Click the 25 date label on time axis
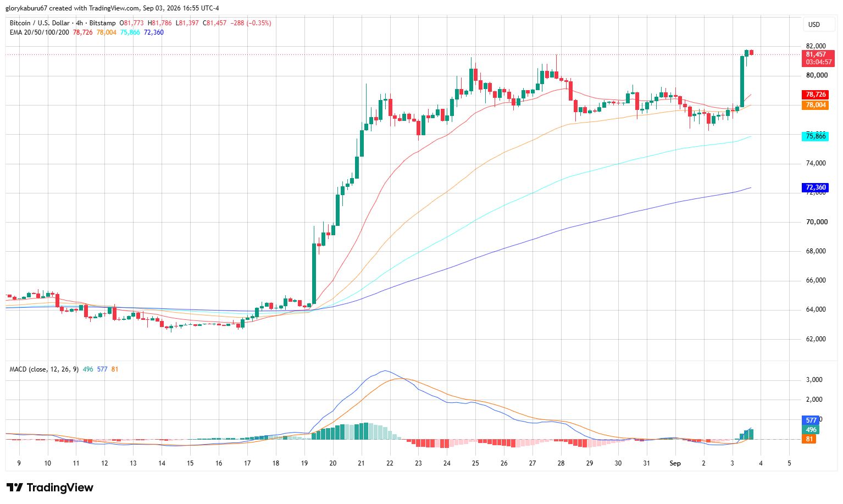Viewport: 843px width, 504px height. click(x=475, y=463)
